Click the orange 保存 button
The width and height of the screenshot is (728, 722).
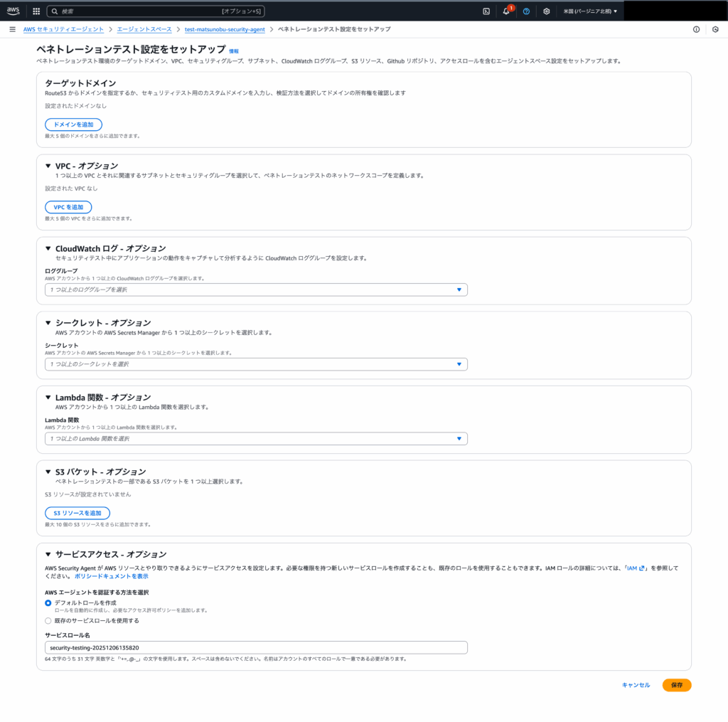pos(676,685)
